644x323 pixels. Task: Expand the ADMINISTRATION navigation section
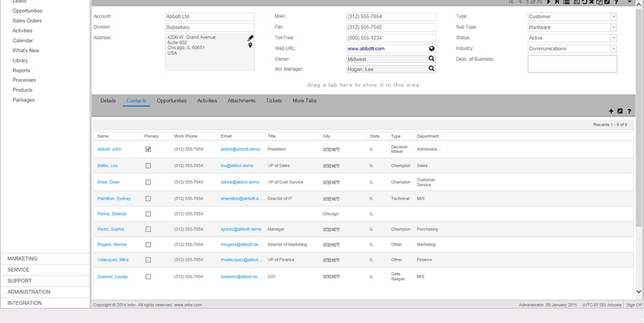pos(45,292)
